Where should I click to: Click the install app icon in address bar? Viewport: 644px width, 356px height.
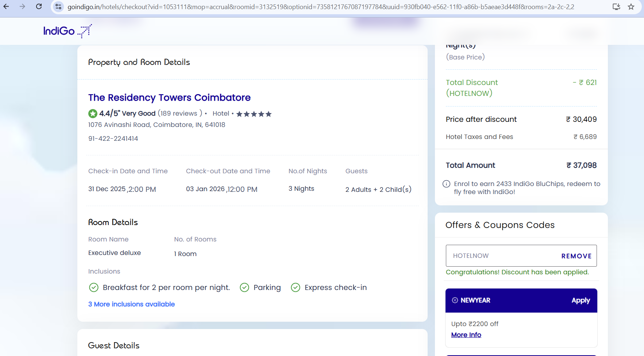tap(616, 7)
